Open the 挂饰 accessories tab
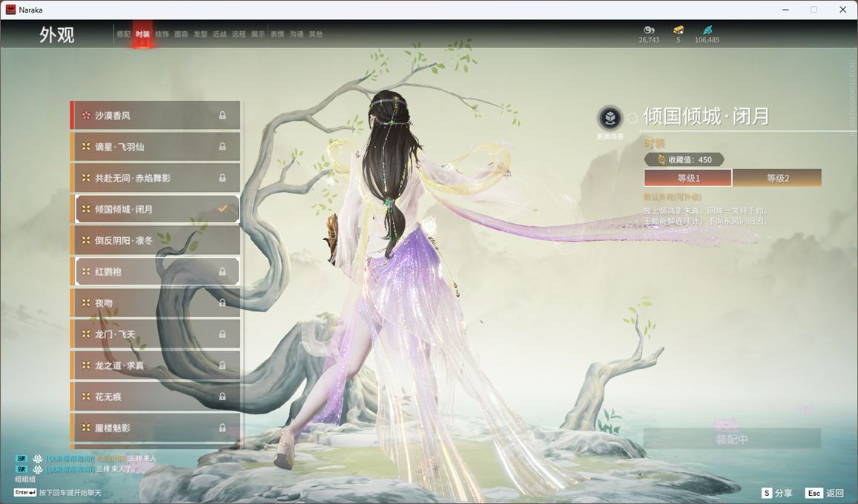The height and width of the screenshot is (504, 858). tap(162, 34)
